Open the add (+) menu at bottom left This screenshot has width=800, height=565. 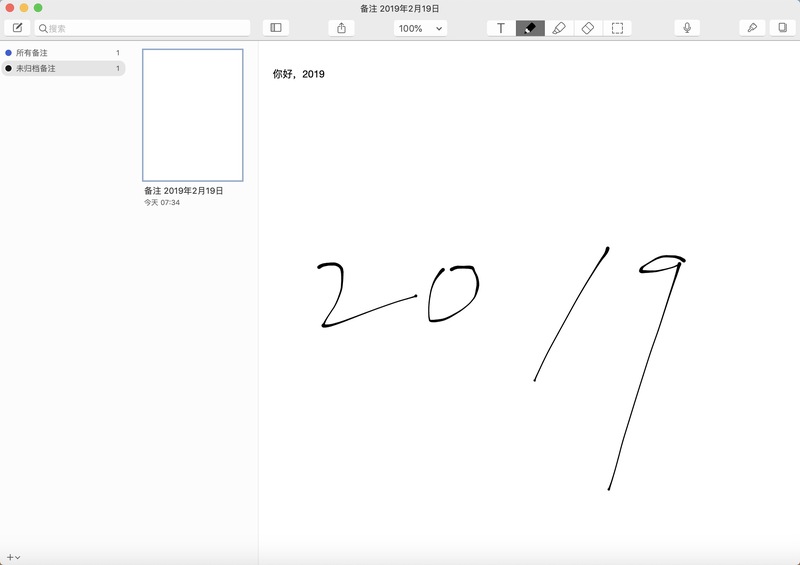pos(13,557)
